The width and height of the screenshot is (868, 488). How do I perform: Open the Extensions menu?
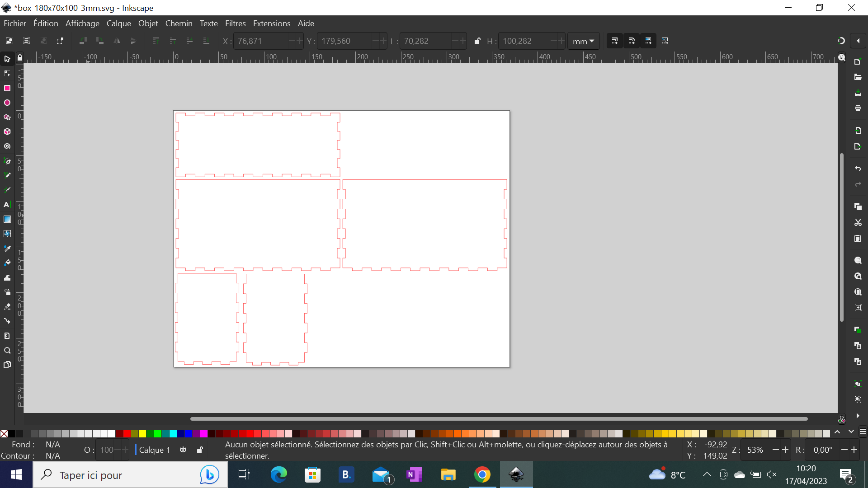pyautogui.click(x=272, y=23)
